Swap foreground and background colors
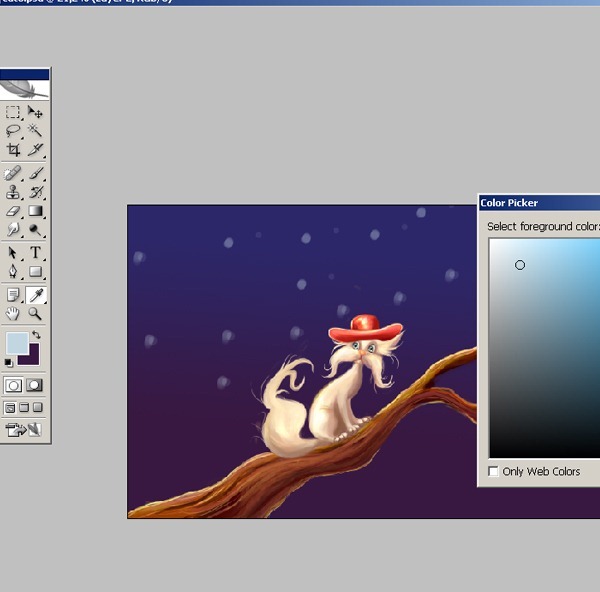Image resolution: width=600 pixels, height=592 pixels. (x=36, y=335)
